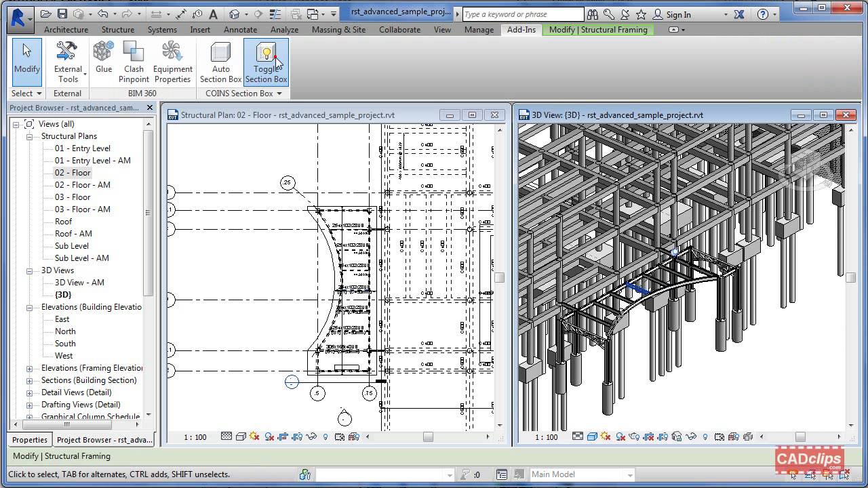Screen dimensions: 868x488
Task: Open Clash Pinpoint in BIM 360 panel
Action: [x=134, y=61]
